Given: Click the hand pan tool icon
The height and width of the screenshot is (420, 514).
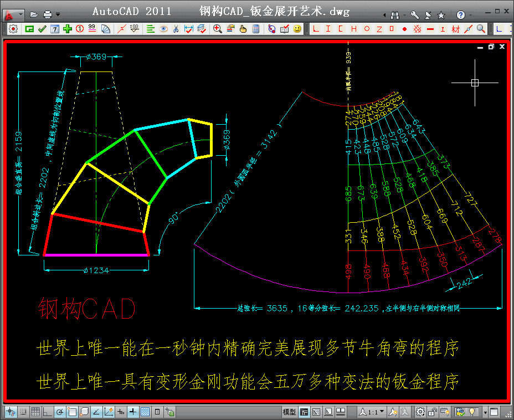Looking at the screenshot, I should point(243,29).
